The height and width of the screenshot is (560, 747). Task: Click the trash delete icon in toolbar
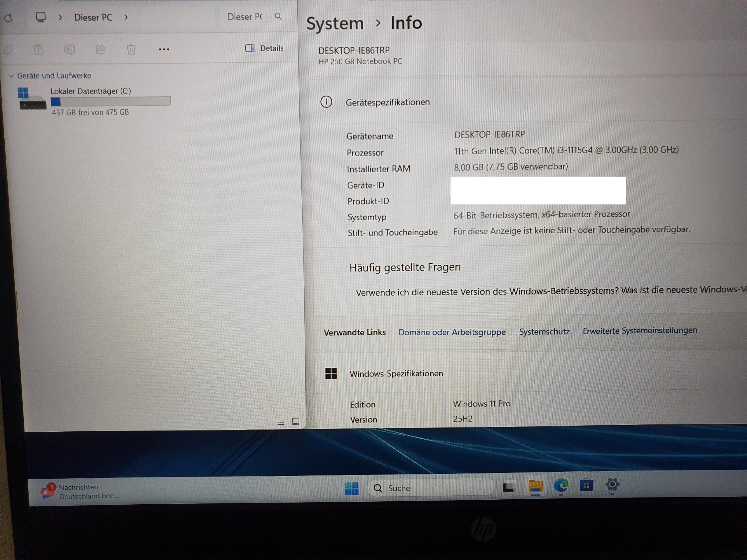(131, 50)
